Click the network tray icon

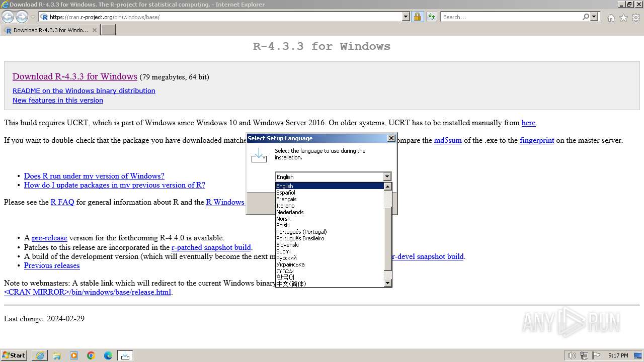pyautogui.click(x=584, y=355)
